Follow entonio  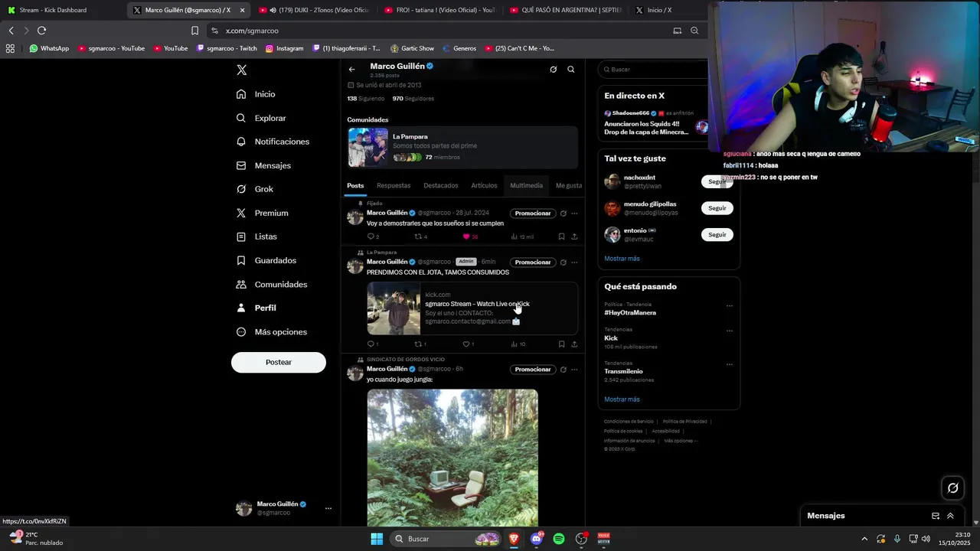click(717, 235)
